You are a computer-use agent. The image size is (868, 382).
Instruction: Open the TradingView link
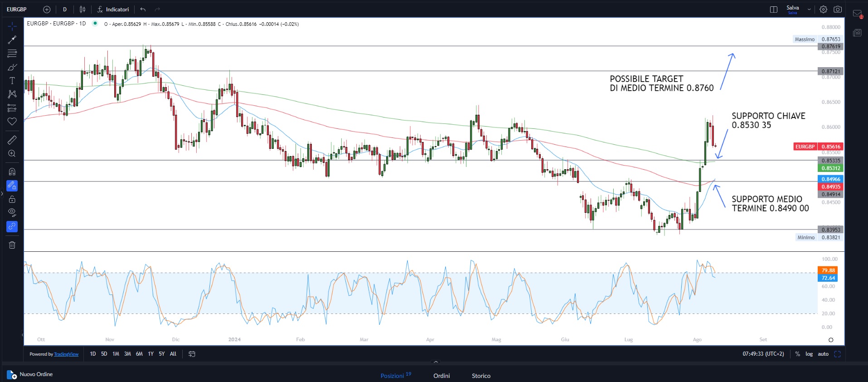pyautogui.click(x=66, y=354)
